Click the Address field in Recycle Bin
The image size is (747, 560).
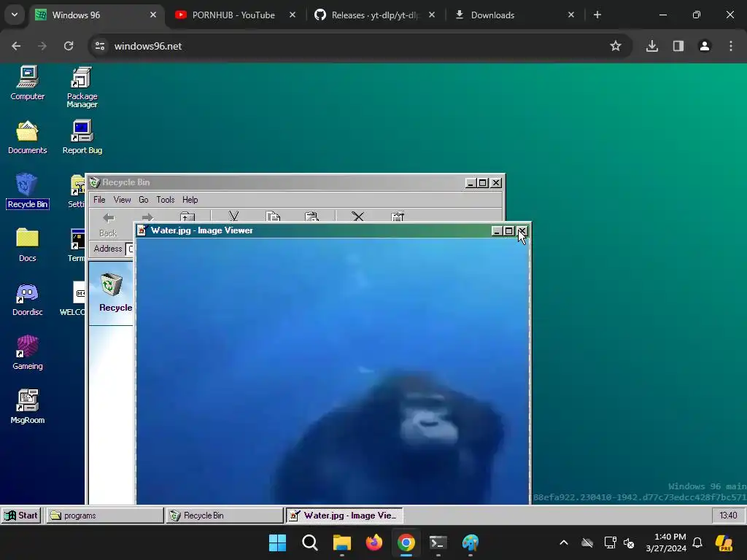pos(128,249)
